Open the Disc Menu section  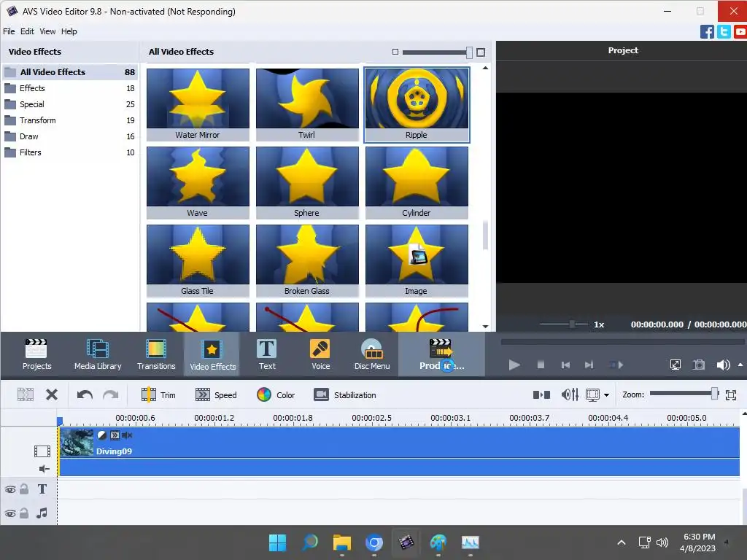point(372,354)
